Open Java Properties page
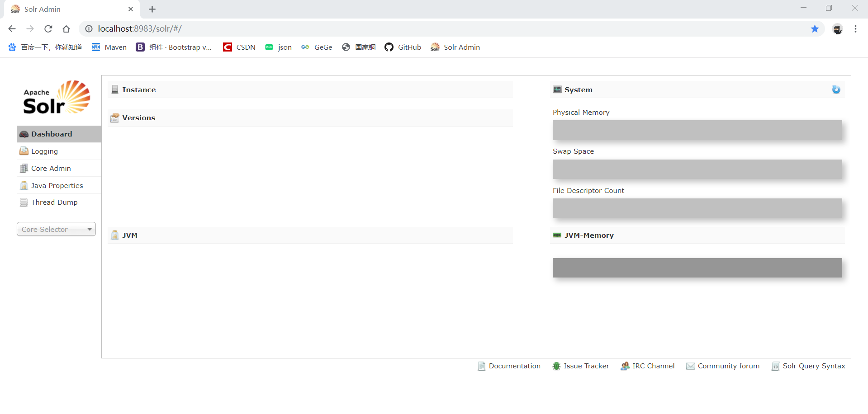The width and height of the screenshot is (868, 414). [x=59, y=186]
